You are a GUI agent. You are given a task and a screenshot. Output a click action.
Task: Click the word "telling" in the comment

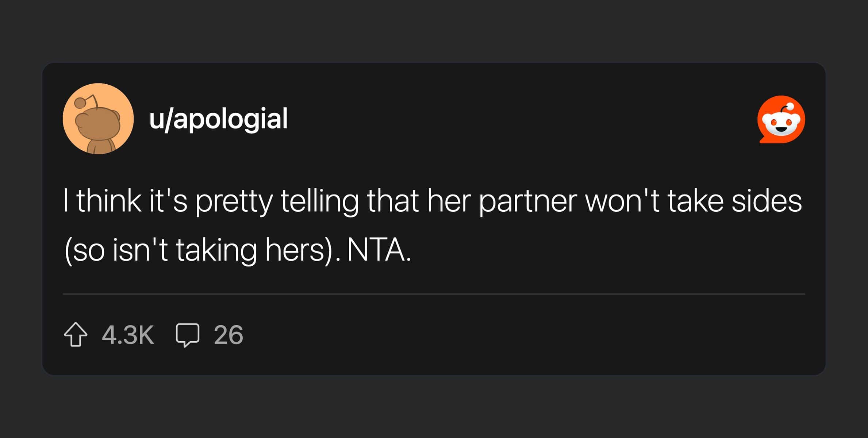click(x=319, y=201)
